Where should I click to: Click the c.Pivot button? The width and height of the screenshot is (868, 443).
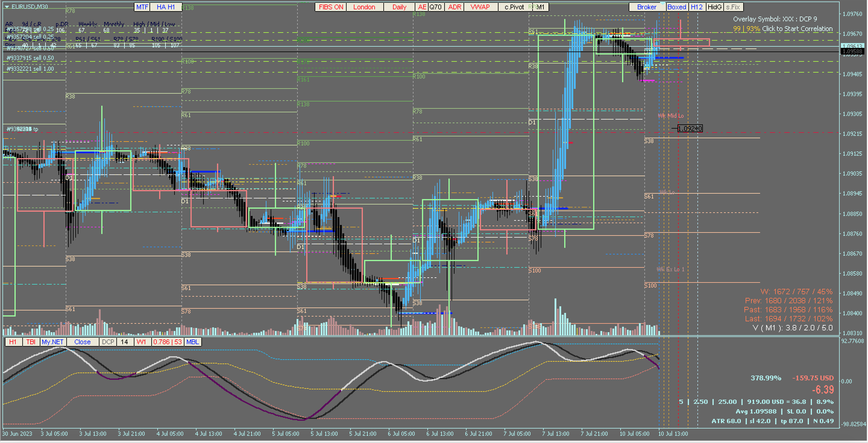pos(514,7)
